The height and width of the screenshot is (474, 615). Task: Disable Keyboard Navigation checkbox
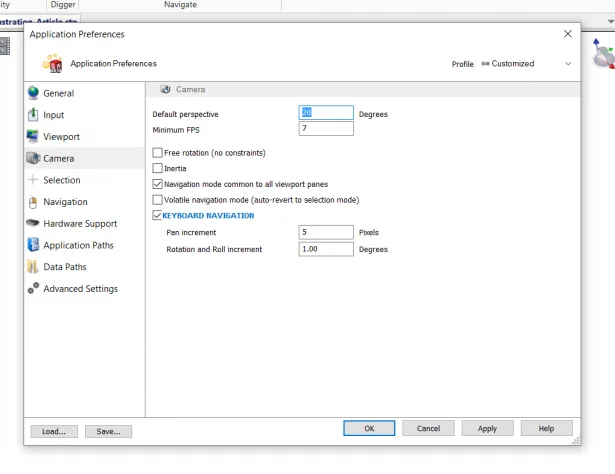pos(157,215)
